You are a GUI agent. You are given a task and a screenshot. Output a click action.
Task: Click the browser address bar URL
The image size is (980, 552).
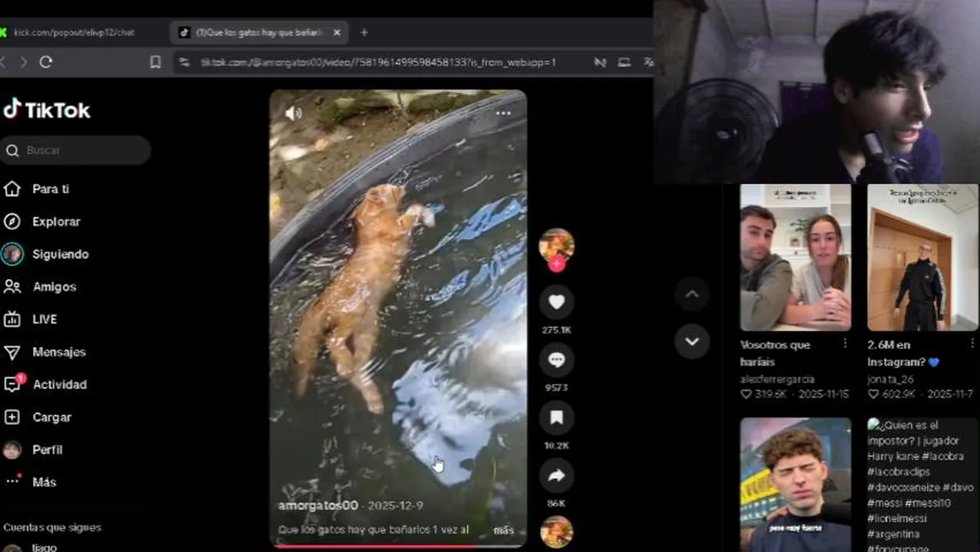tap(378, 62)
